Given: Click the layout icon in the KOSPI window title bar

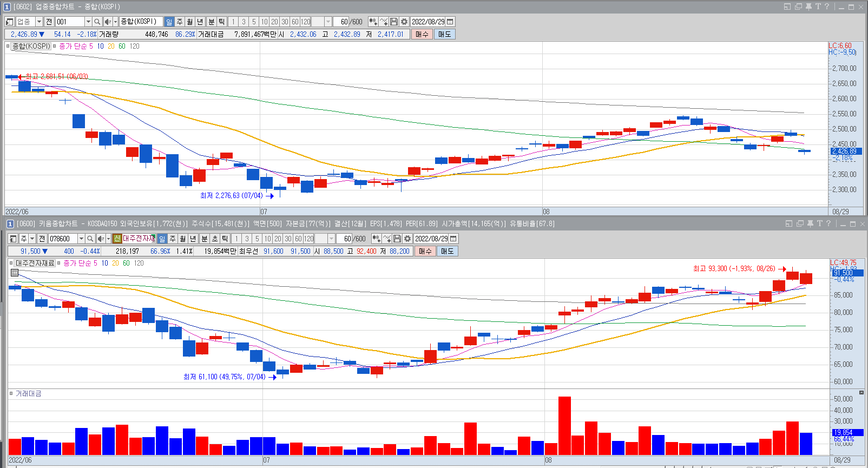Looking at the screenshot, I should click(787, 6).
